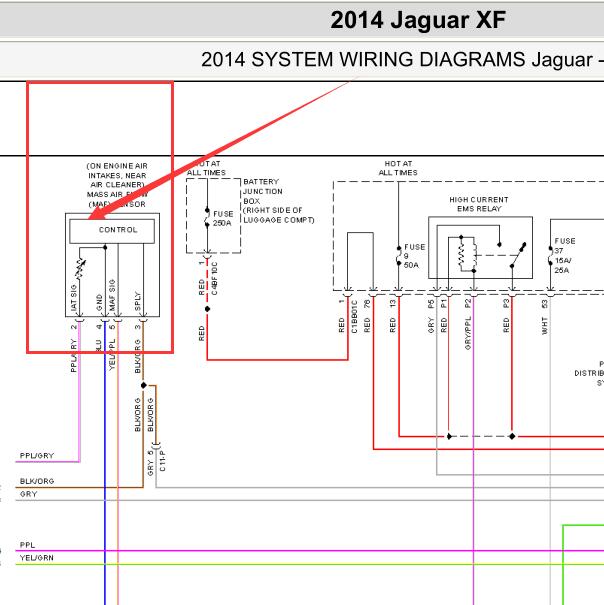Click the vertical "GRY/PPL" wire label
Viewport: 604px width, 605px height.
tap(468, 333)
